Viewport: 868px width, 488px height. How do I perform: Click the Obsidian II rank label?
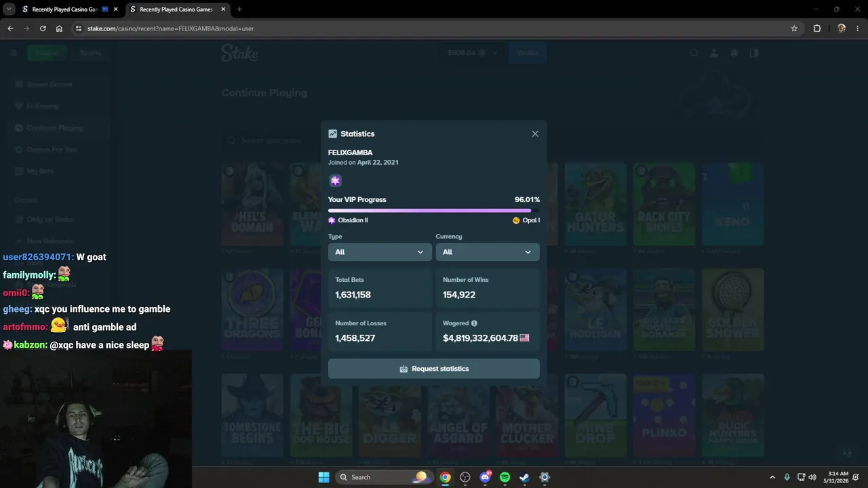coord(348,220)
